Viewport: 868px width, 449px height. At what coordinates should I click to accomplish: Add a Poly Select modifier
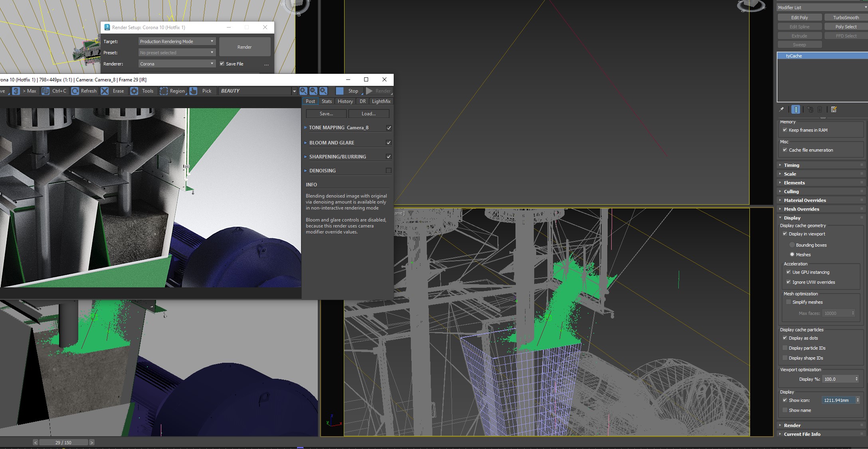[x=846, y=27]
